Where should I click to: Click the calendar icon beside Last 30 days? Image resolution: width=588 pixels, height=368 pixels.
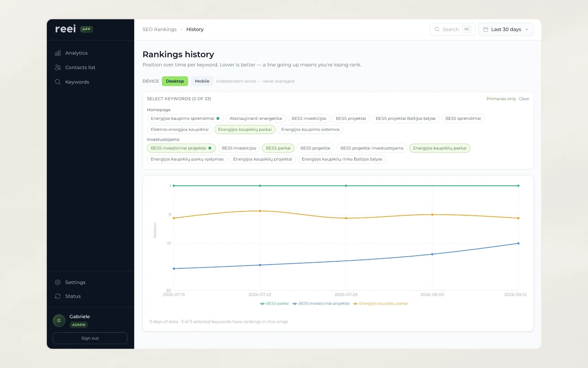[x=486, y=29]
